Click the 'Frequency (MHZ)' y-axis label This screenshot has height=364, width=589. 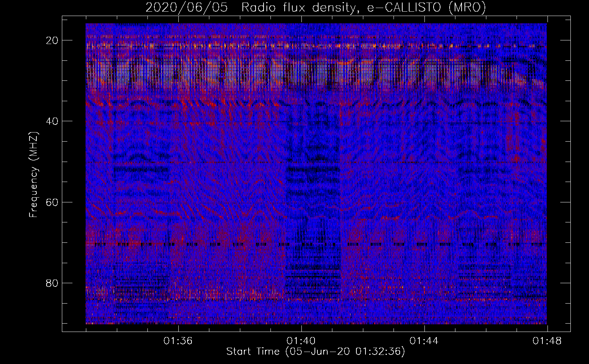[33, 174]
